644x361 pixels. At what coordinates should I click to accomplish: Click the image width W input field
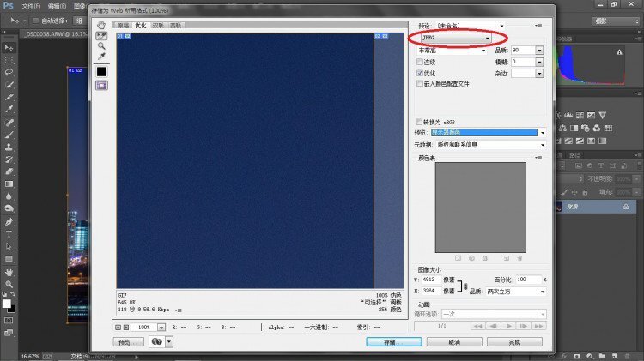coord(437,280)
